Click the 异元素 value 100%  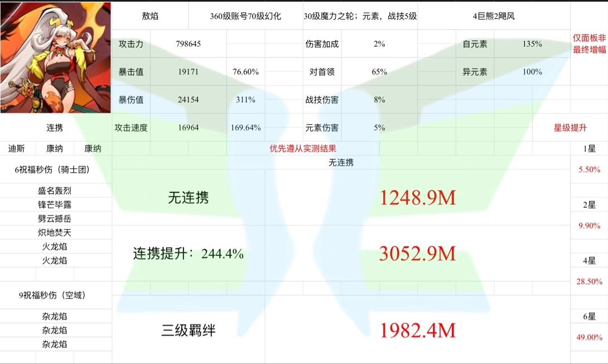tap(532, 72)
